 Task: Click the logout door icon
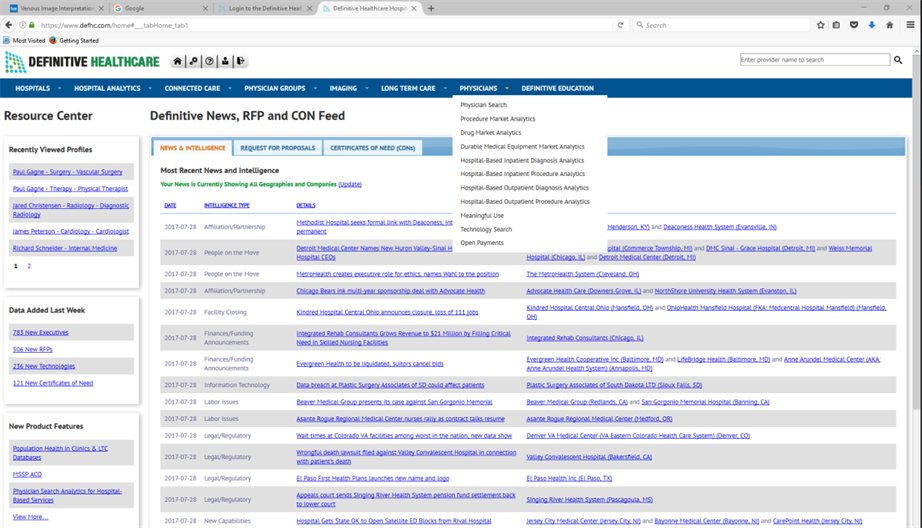coord(241,61)
